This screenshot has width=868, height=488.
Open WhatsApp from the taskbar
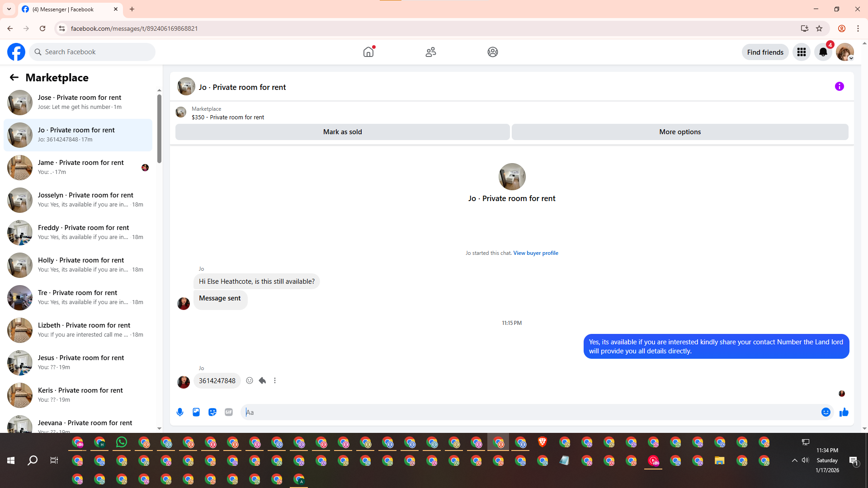(121, 442)
